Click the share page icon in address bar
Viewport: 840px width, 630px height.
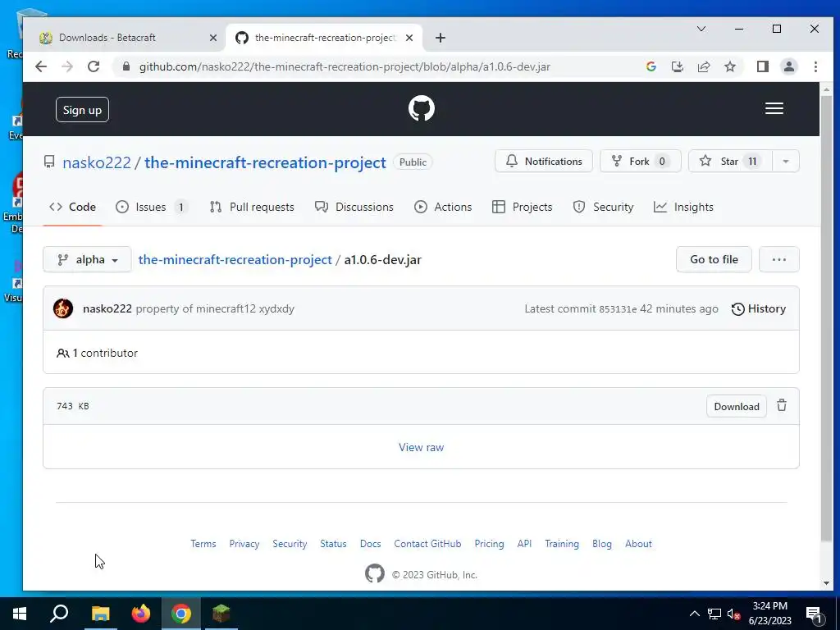pyautogui.click(x=703, y=66)
